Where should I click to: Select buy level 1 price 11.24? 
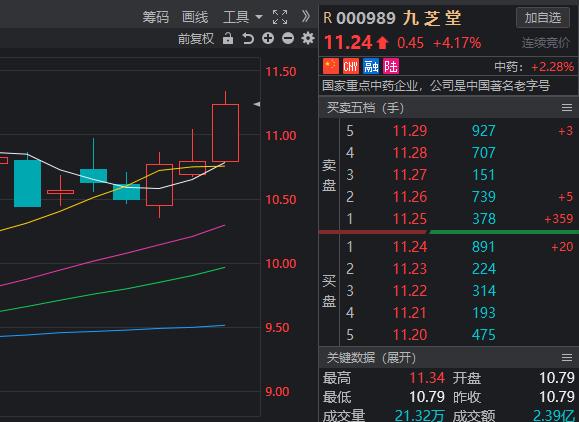coord(410,247)
